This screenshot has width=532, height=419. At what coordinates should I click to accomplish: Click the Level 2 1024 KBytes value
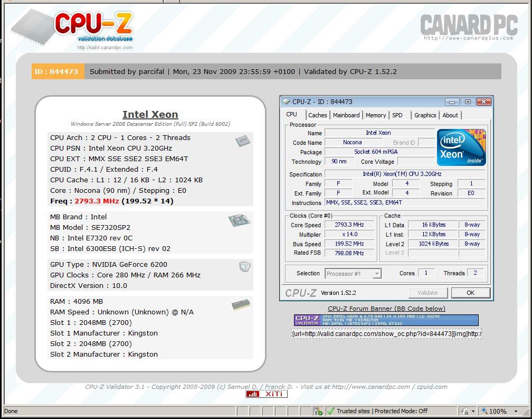pyautogui.click(x=433, y=244)
